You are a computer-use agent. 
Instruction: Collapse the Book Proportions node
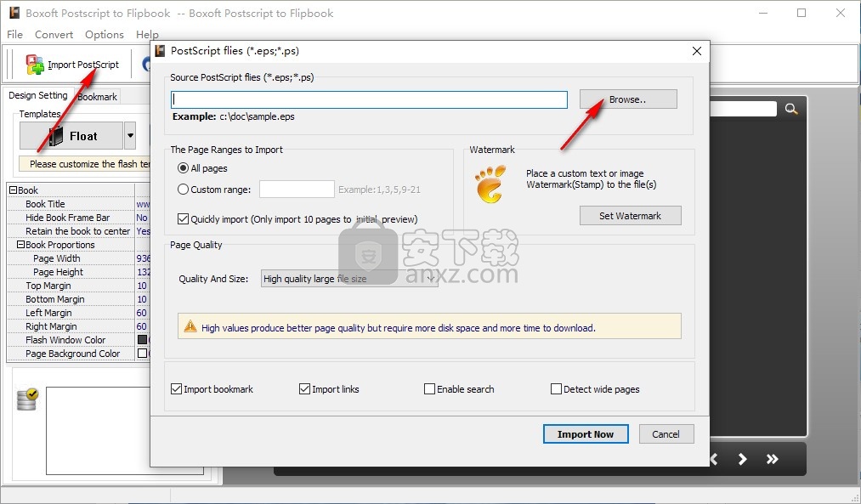pos(20,244)
